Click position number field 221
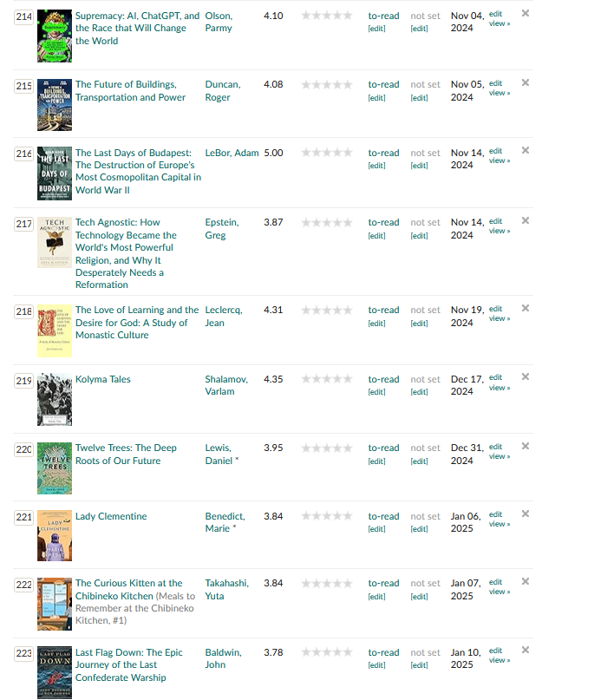607x700 pixels. tap(24, 517)
